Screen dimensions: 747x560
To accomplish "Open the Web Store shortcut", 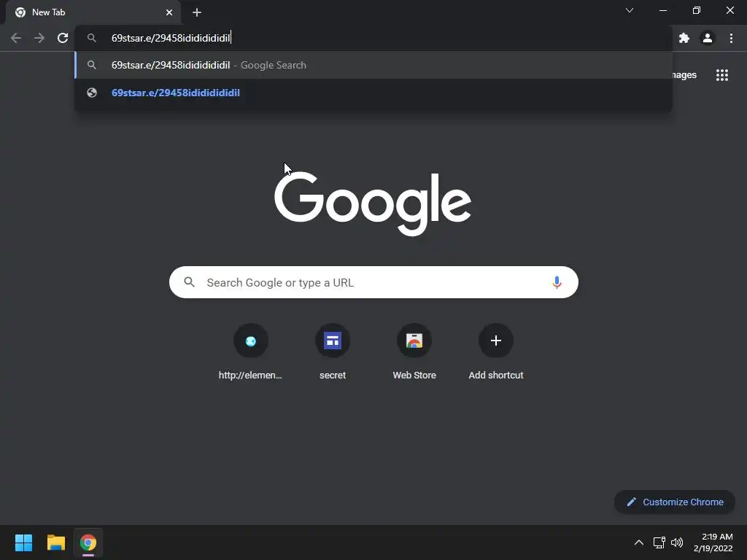I will (414, 352).
